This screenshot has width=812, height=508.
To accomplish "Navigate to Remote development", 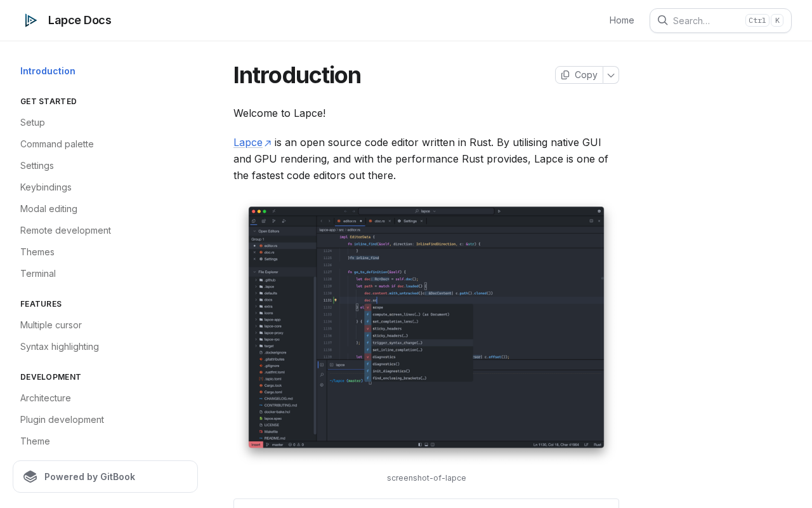I will (x=65, y=231).
